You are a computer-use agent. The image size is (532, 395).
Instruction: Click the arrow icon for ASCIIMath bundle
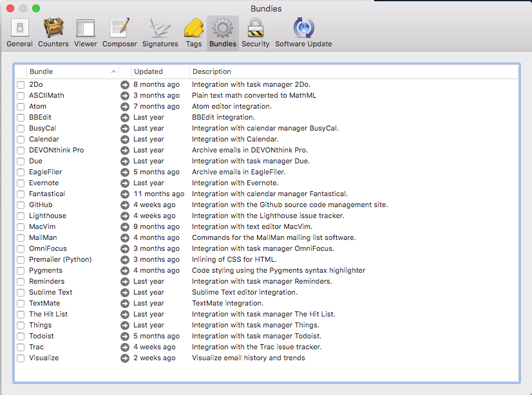[125, 95]
